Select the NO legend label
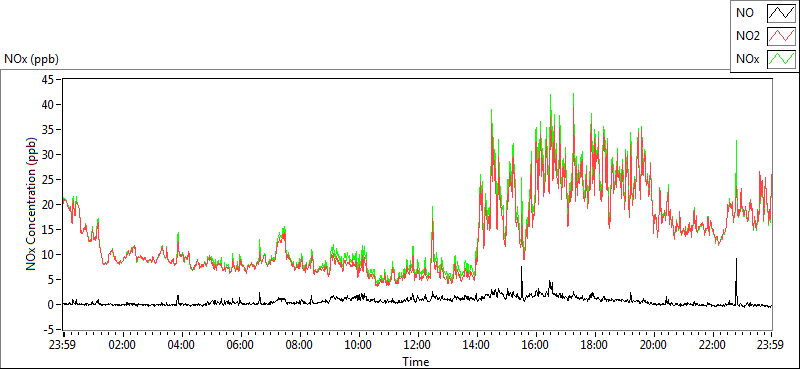The width and height of the screenshot is (800, 369). pyautogui.click(x=744, y=13)
